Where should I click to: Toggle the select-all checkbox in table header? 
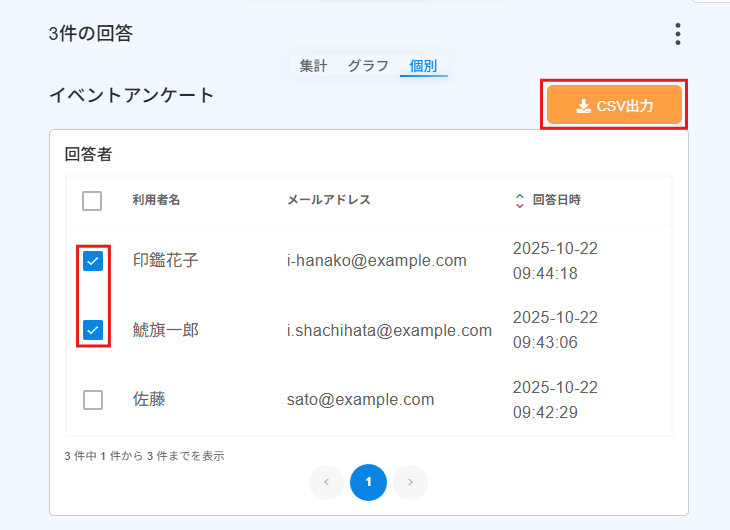pos(92,201)
